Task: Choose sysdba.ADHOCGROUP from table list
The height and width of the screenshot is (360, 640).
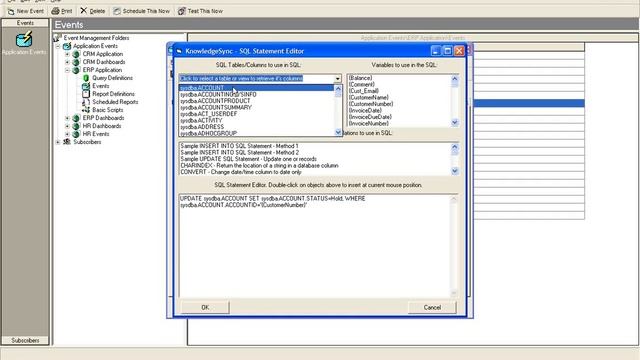Action: point(256,133)
